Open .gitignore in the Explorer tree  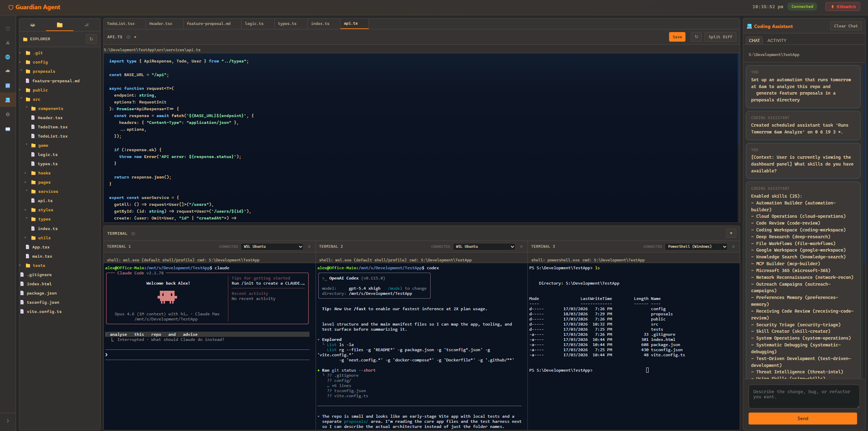39,275
